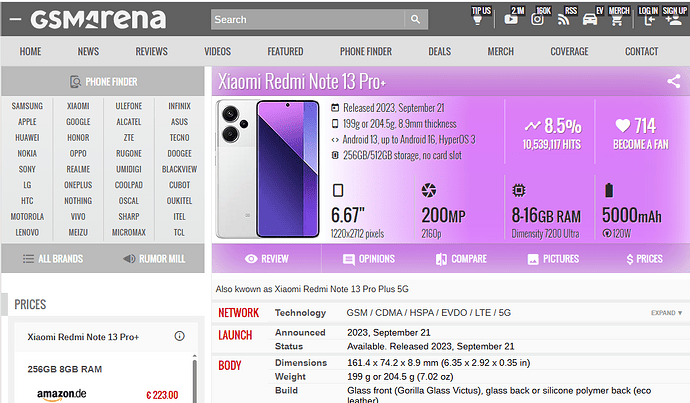690x403 pixels.
Task: Click the popularity trend icon beside 8.5%
Action: click(532, 126)
